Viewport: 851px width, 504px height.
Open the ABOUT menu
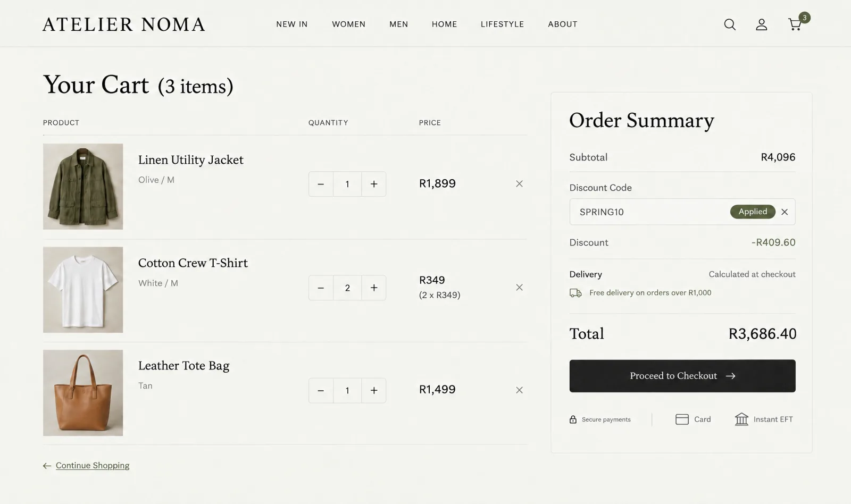point(563,24)
